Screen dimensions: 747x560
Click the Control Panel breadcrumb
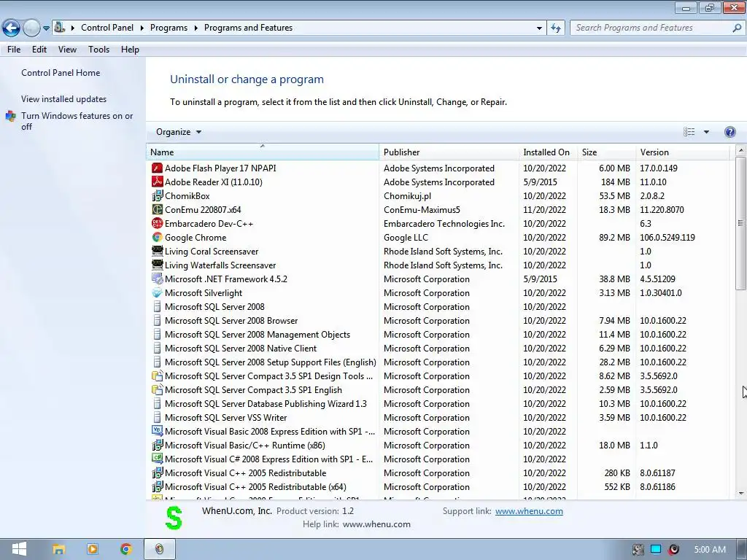pyautogui.click(x=107, y=28)
